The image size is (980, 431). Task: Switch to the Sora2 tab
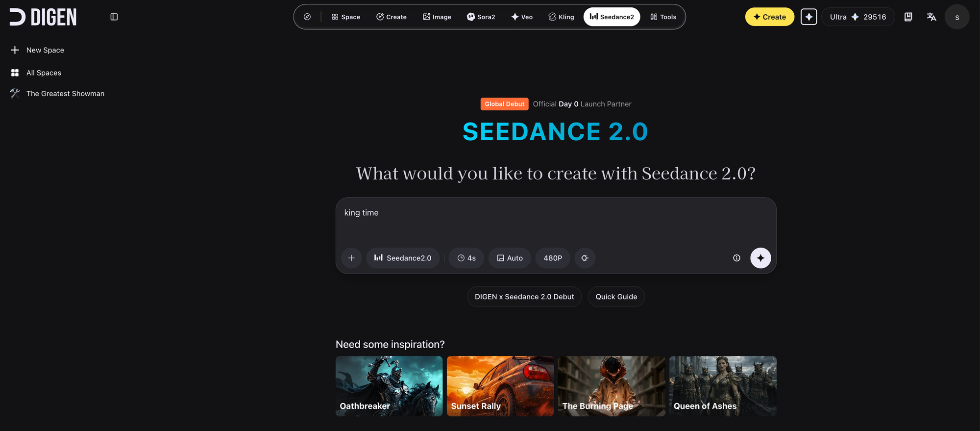(x=481, y=17)
